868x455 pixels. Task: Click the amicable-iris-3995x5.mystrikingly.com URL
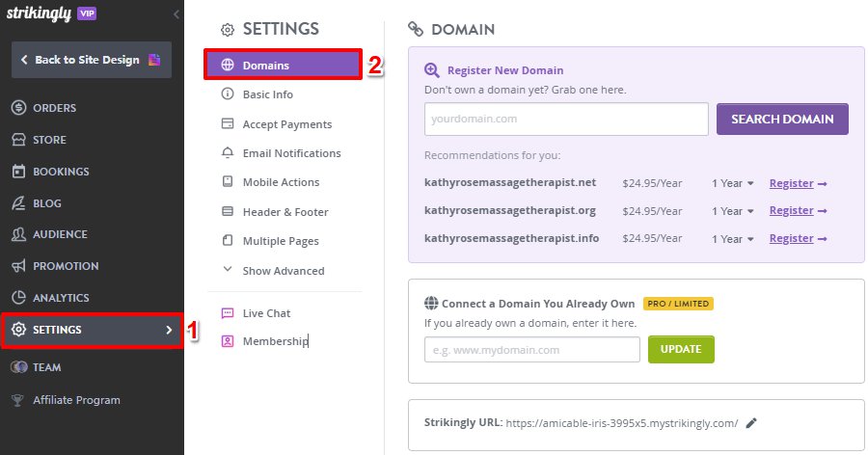click(622, 423)
